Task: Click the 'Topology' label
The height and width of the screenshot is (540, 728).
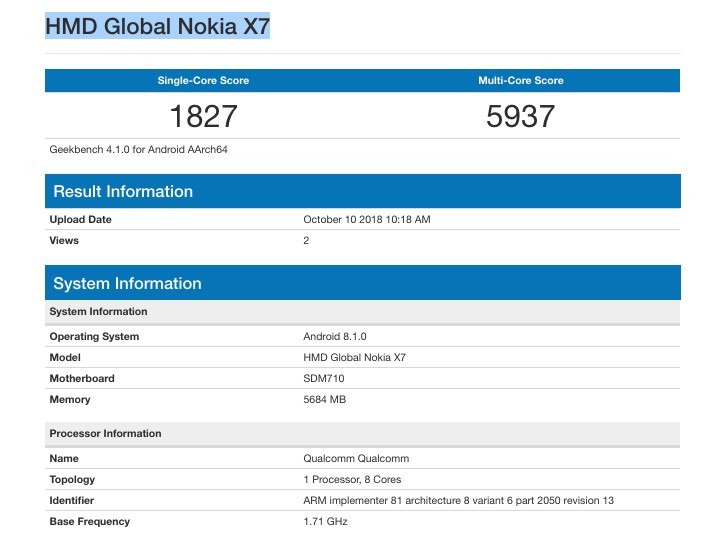Action: 72,480
